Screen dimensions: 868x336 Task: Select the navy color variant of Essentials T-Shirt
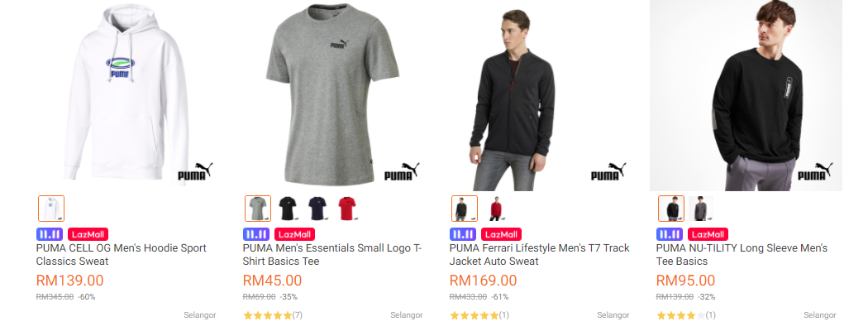point(317,208)
